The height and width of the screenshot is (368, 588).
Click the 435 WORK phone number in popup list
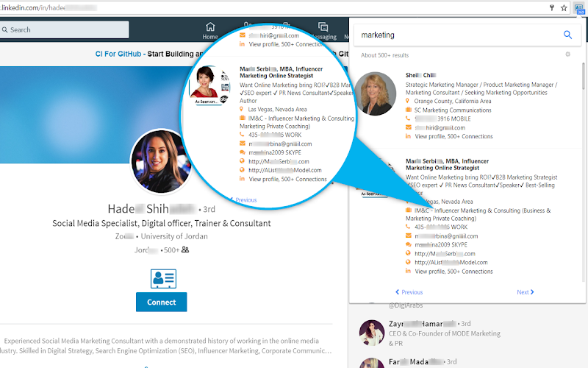point(441,227)
